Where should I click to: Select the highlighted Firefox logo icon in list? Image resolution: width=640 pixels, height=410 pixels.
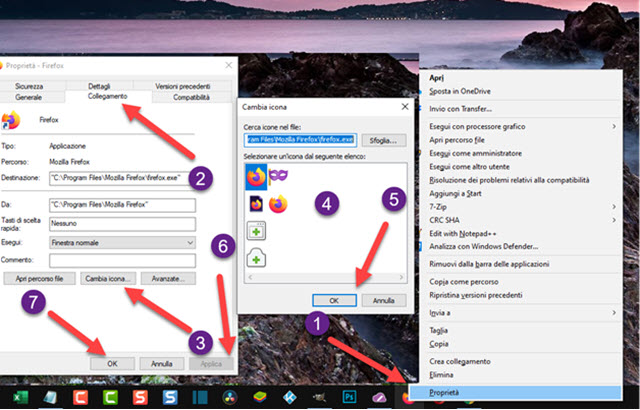[x=256, y=177]
